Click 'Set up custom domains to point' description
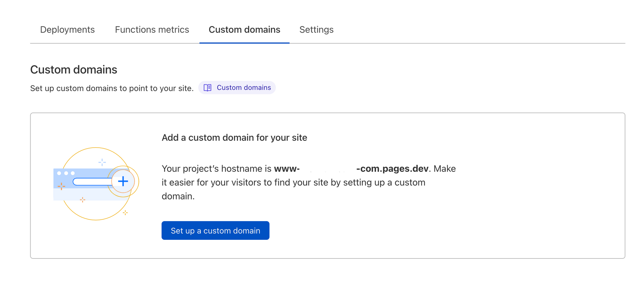Screen dimensions: 644x282 pos(112,88)
